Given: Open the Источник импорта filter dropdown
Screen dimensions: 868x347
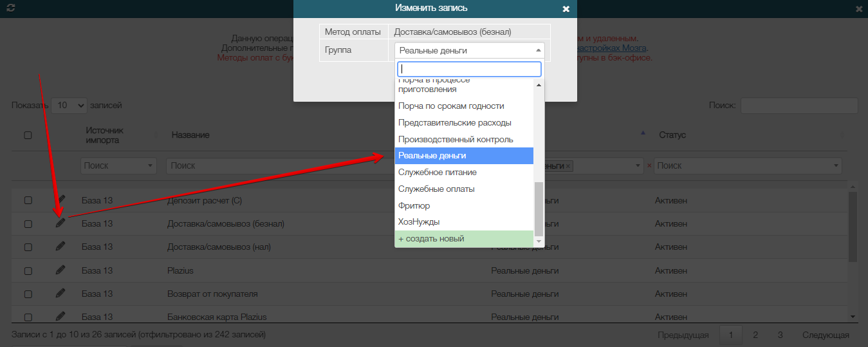Looking at the screenshot, I should [118, 165].
